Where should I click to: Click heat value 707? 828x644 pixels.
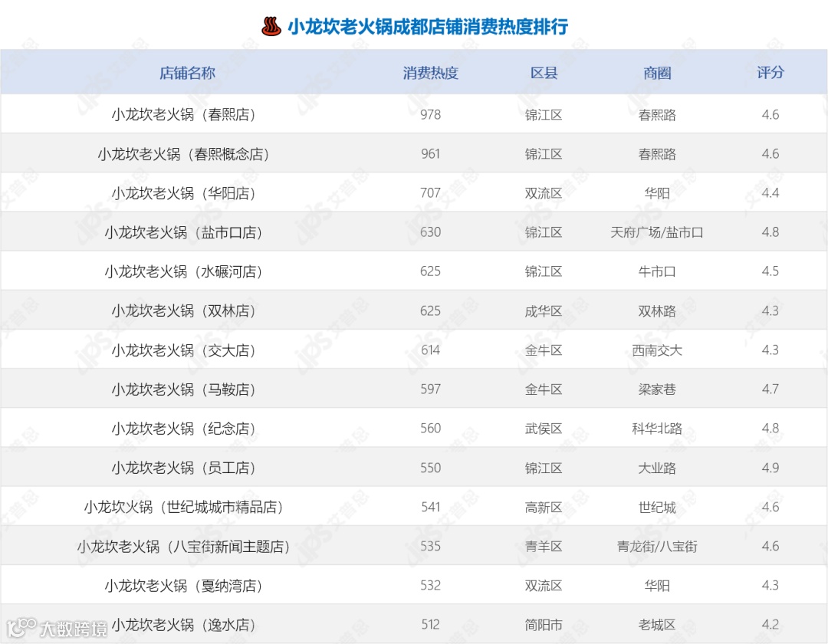pos(430,192)
